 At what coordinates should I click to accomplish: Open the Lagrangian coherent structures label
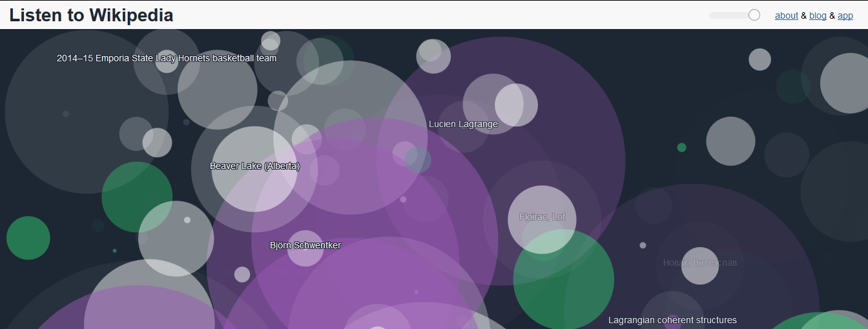coord(672,320)
